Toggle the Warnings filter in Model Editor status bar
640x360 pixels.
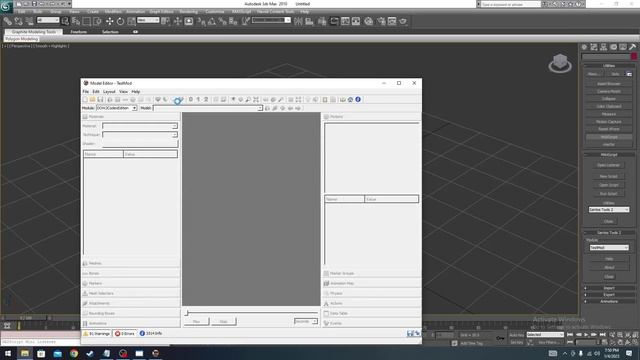(97, 333)
